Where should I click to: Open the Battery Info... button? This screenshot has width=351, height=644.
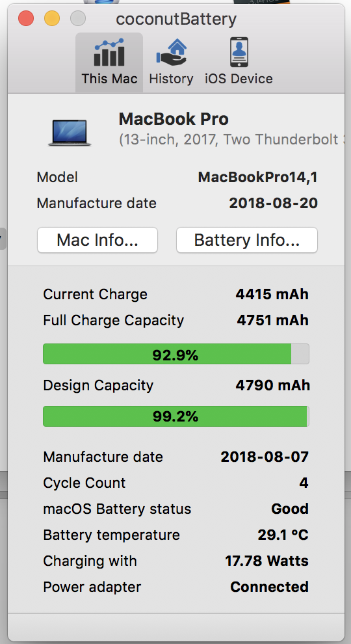[x=247, y=240]
